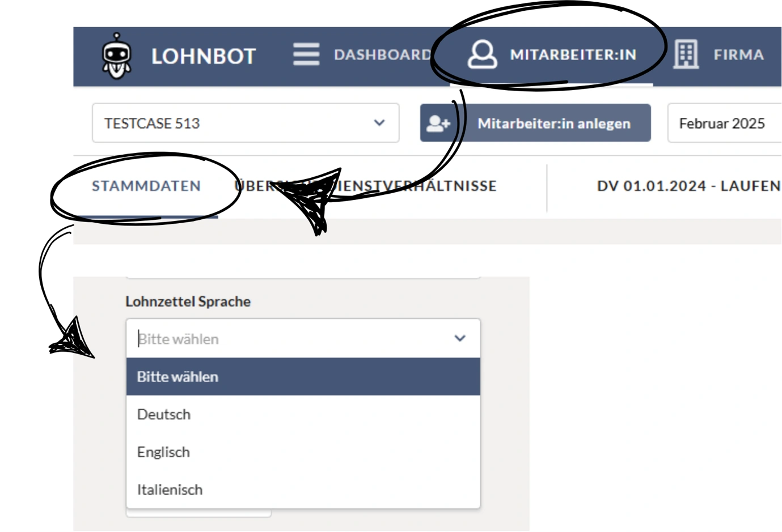
Task: Select the MITARBEITER:IN navigation label
Action: tap(573, 55)
